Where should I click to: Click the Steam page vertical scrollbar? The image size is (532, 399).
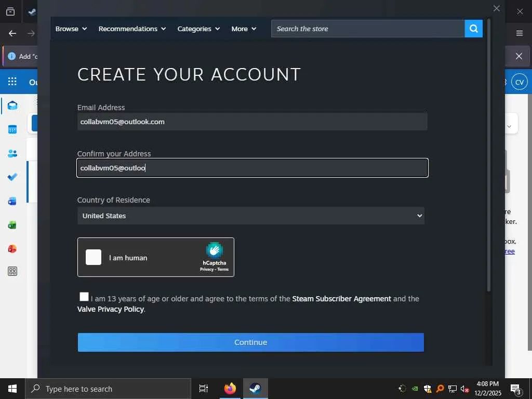pyautogui.click(x=488, y=155)
